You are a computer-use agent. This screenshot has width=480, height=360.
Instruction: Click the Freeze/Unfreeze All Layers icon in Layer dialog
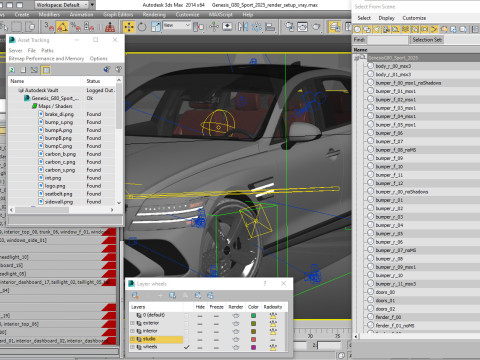[210, 295]
